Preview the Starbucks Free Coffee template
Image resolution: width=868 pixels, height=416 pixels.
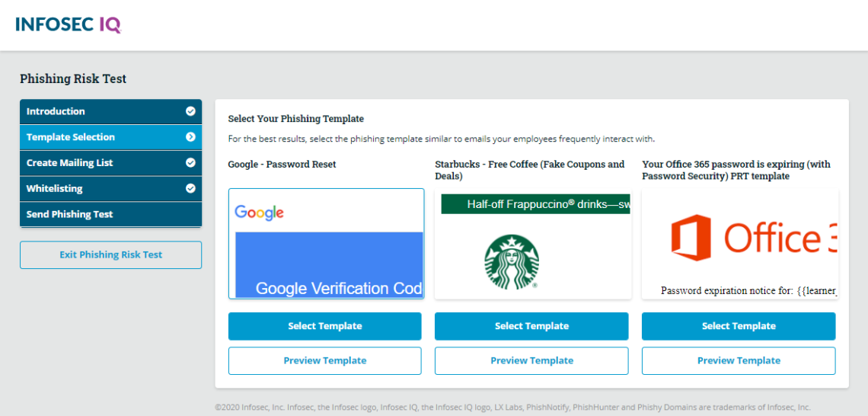[x=531, y=361]
